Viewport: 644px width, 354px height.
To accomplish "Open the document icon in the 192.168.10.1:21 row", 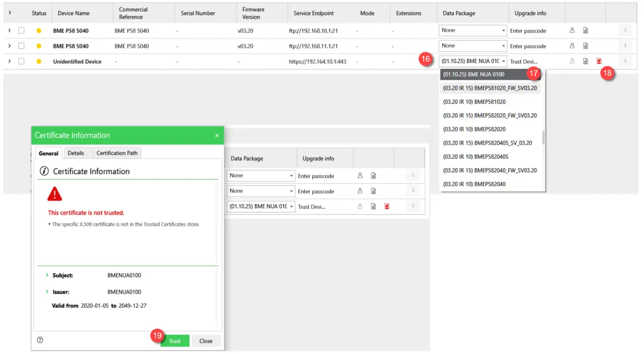I will pyautogui.click(x=586, y=31).
